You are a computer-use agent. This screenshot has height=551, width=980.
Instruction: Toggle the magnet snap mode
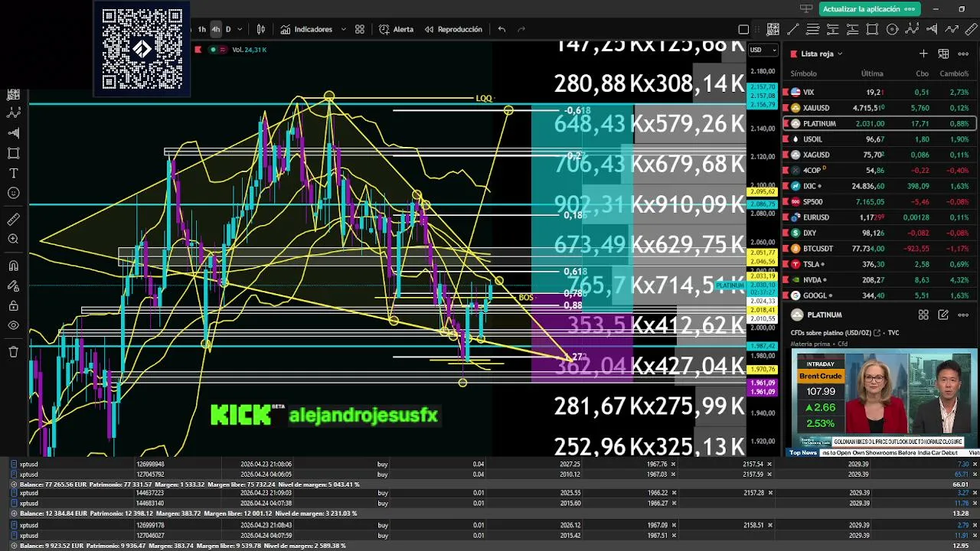pos(13,266)
